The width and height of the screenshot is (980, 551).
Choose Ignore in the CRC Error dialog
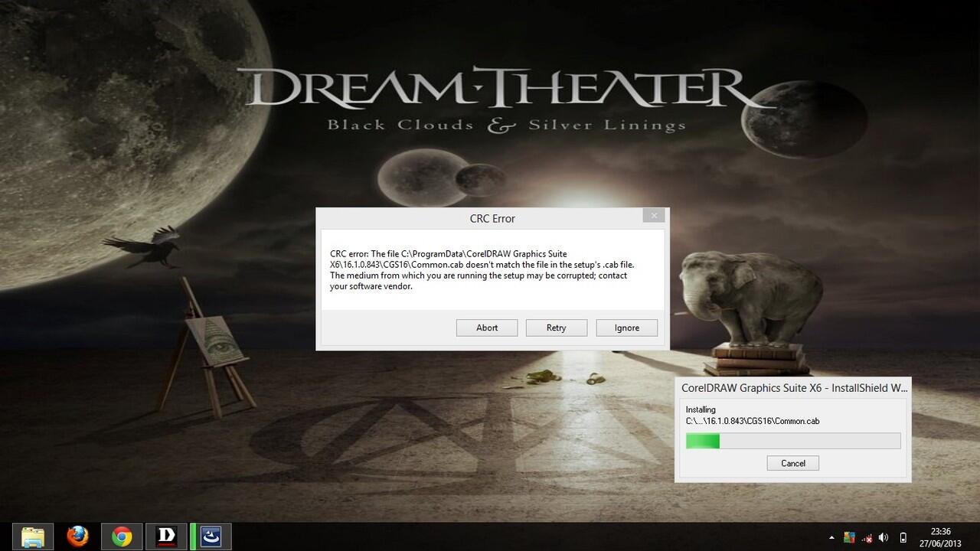tap(627, 328)
